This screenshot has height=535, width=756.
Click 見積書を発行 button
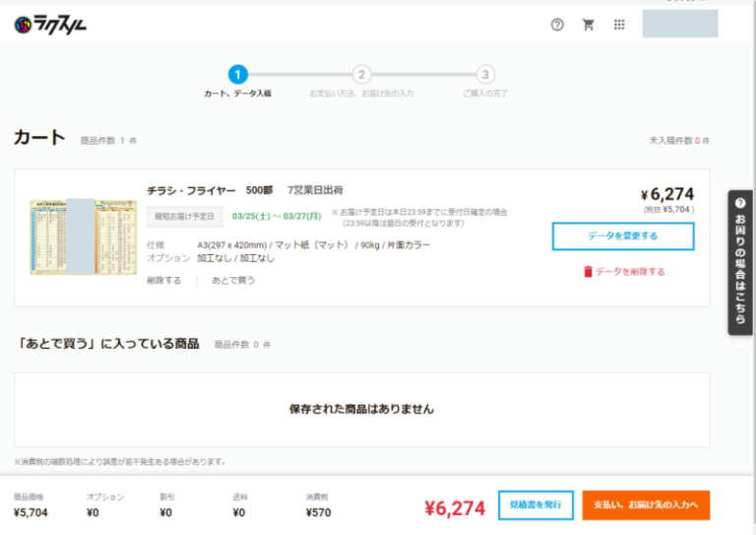coord(535,505)
